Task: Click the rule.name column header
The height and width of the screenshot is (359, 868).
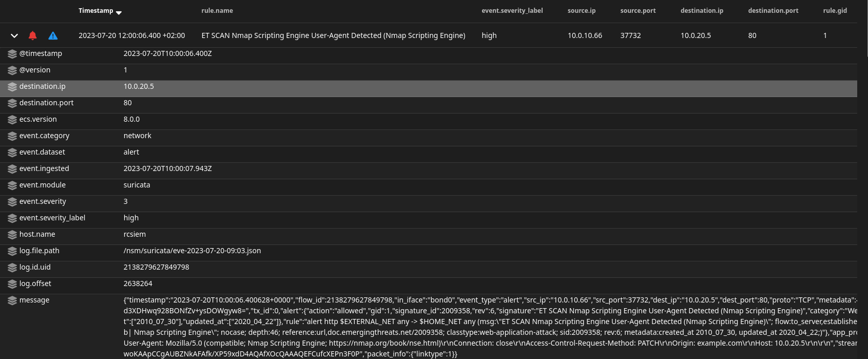Action: (217, 11)
